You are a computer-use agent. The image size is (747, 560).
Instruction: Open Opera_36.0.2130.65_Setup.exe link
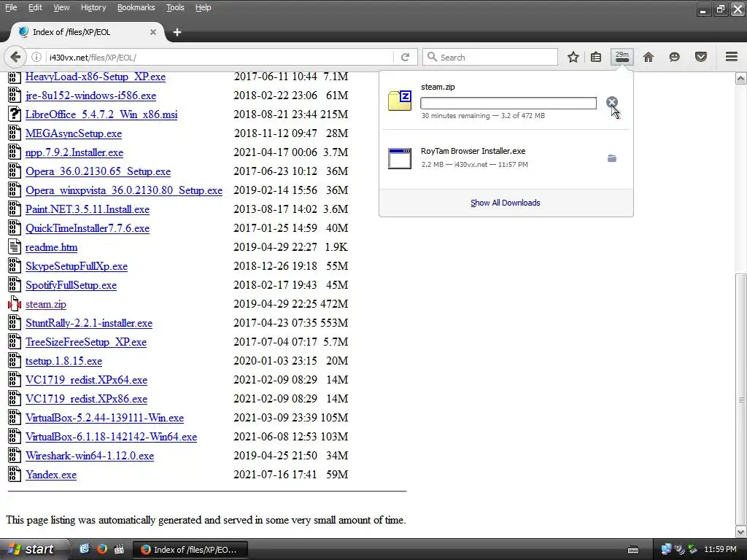98,171
